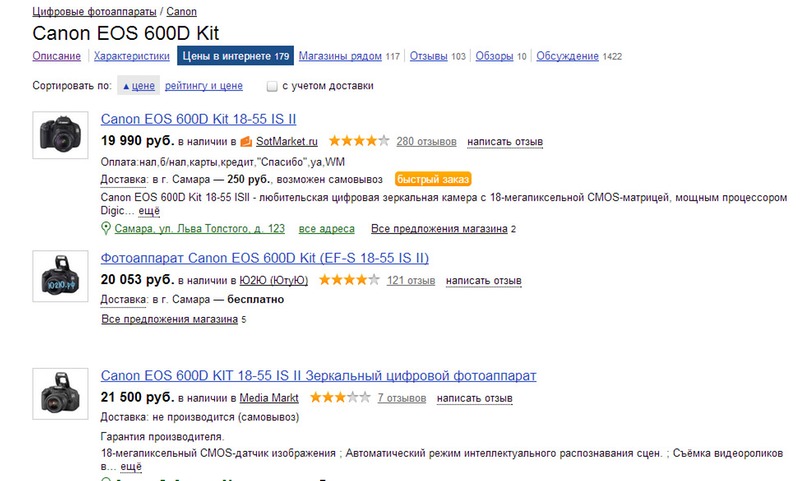The width and height of the screenshot is (800, 481).
Task: Open the Доставка link in Ю2Ю offer
Action: pos(124,299)
